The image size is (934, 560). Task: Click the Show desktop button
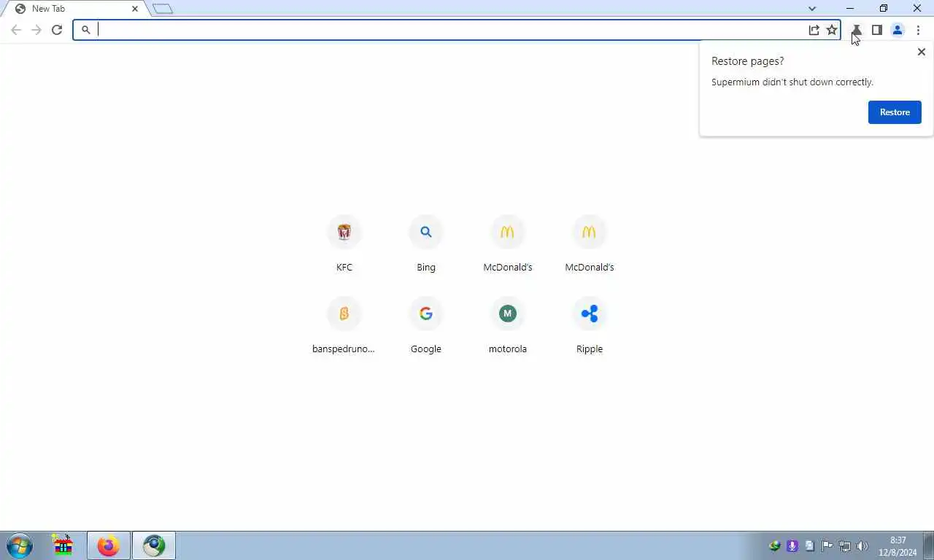[x=928, y=545]
